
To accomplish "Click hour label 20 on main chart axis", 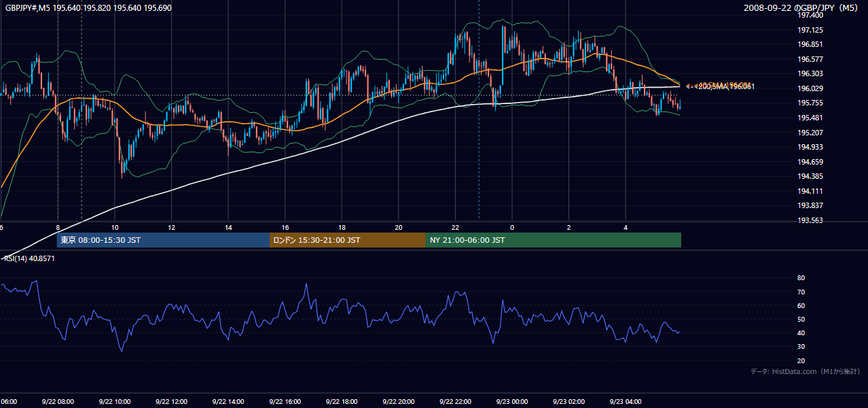I will (399, 227).
